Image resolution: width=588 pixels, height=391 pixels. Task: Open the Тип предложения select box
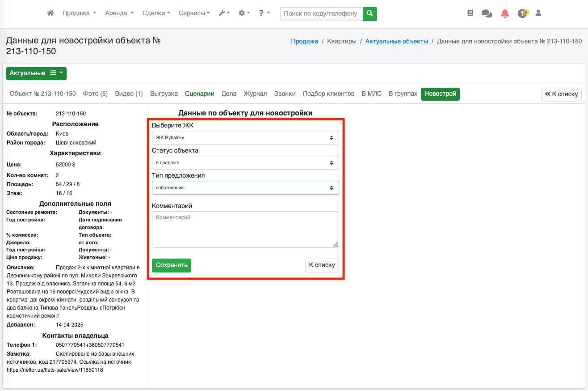click(x=245, y=188)
